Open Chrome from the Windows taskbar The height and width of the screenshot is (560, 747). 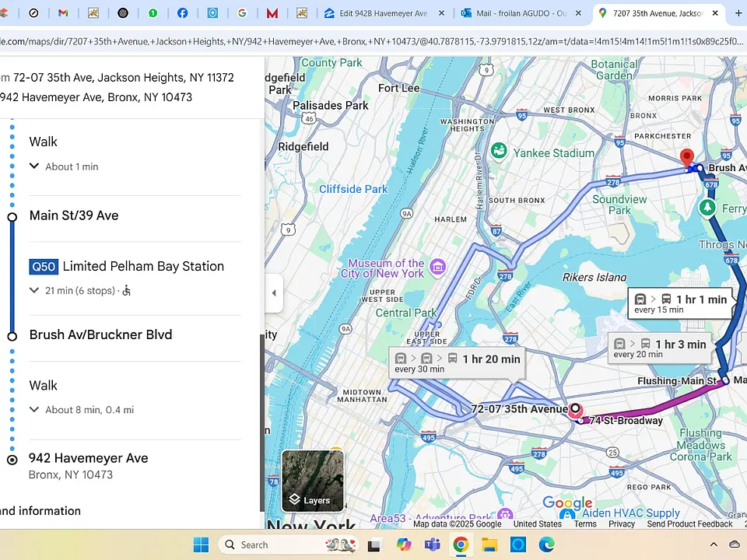(461, 544)
